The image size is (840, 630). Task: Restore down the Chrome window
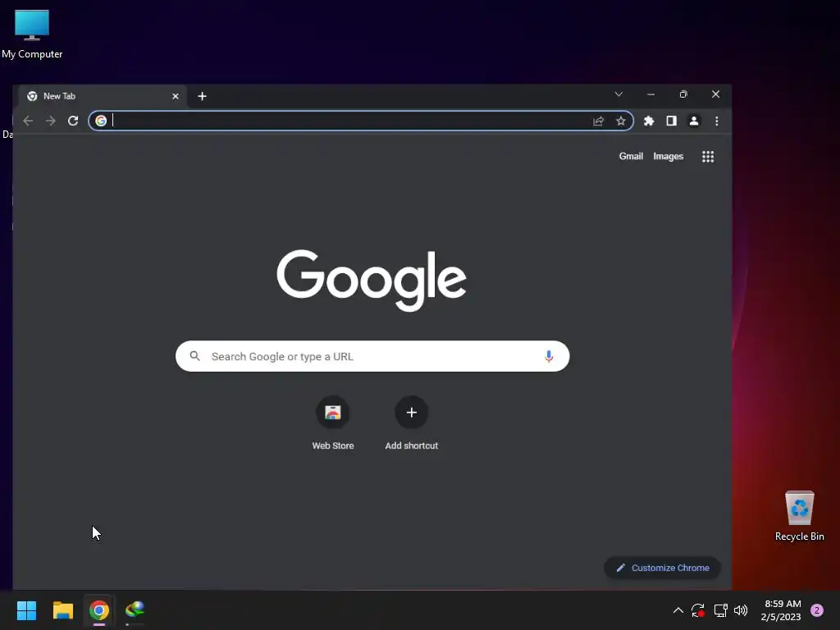tap(683, 94)
